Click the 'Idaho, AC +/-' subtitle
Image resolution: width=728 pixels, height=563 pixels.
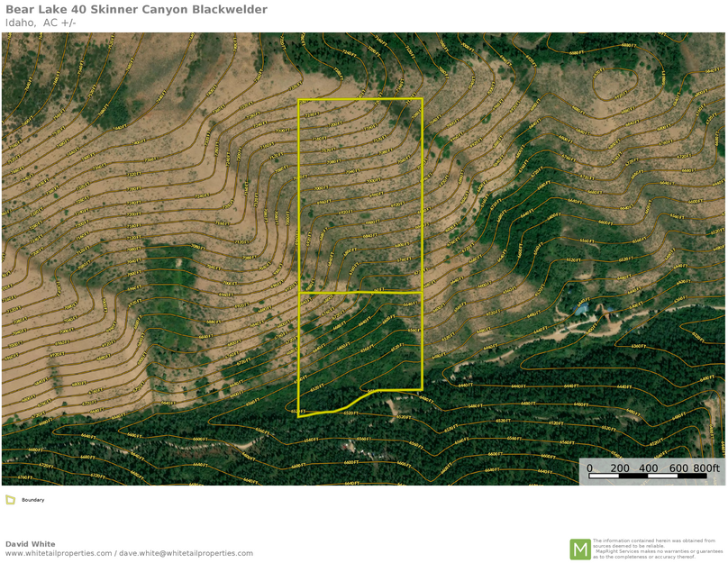[x=41, y=23]
